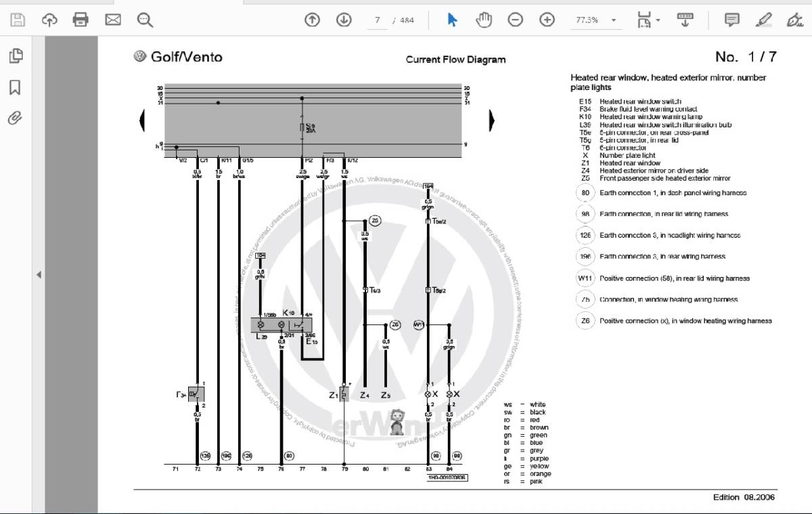Image resolution: width=812 pixels, height=514 pixels.
Task: Open the Sign document tool
Action: [x=794, y=20]
